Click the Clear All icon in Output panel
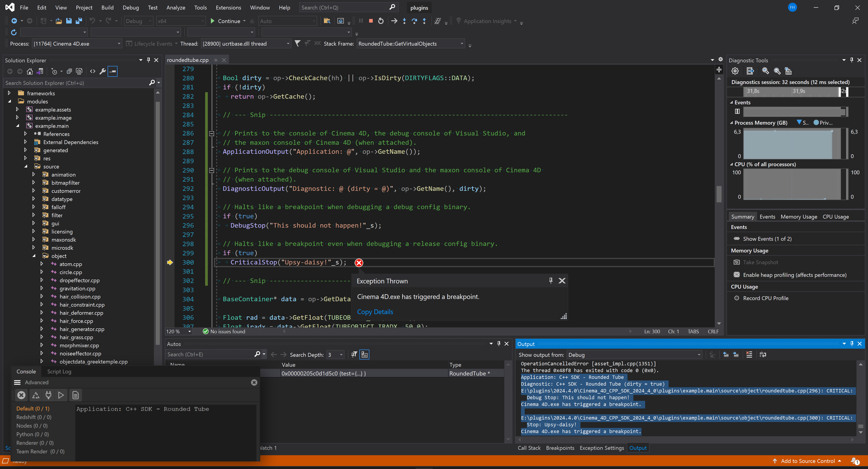868x469 pixels. (x=749, y=355)
